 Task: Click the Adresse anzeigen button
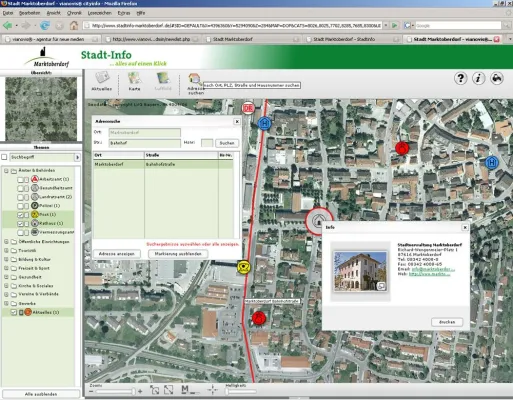pyautogui.click(x=117, y=254)
